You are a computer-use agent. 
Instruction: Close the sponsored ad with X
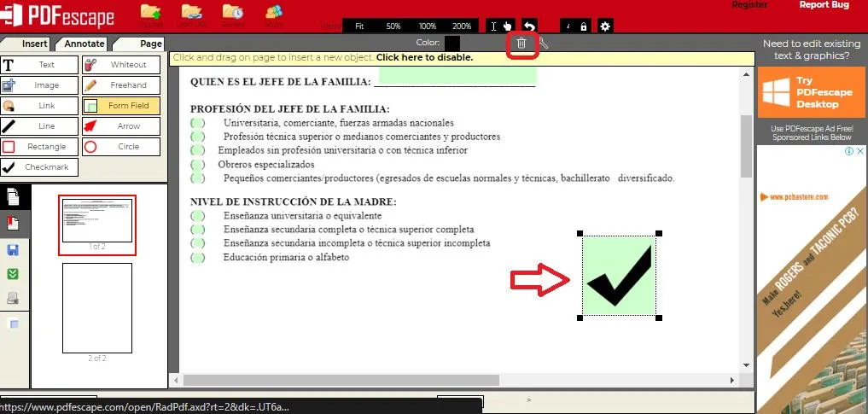coord(860,150)
